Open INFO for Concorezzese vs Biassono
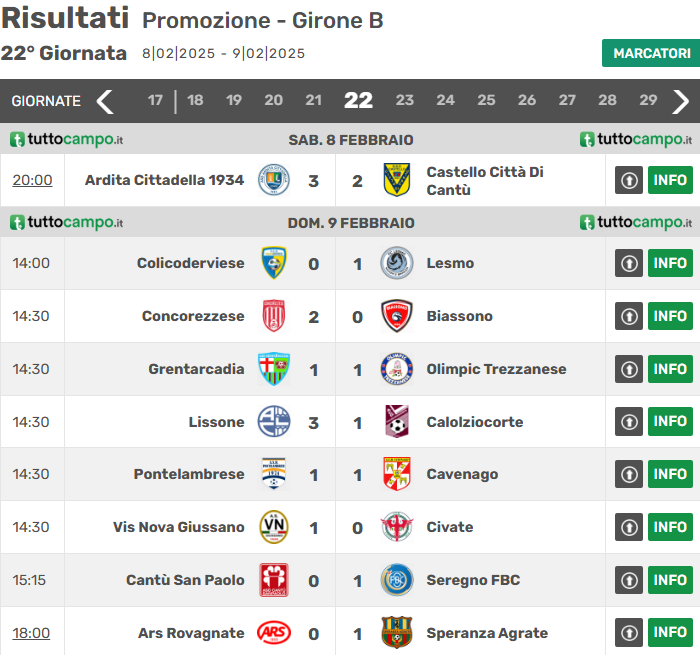 click(x=670, y=316)
